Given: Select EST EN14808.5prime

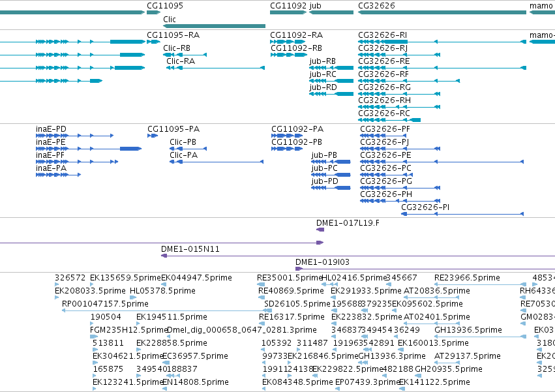Looking at the screenshot, I should pyautogui.click(x=196, y=382).
